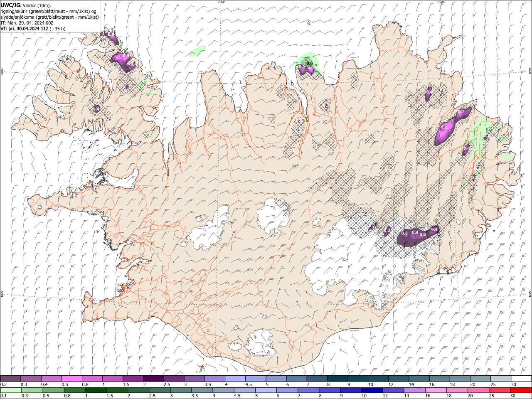Choose the light lavender snow swatch labeled 4
The height and width of the screenshot is (399, 532).
[x=235, y=379]
